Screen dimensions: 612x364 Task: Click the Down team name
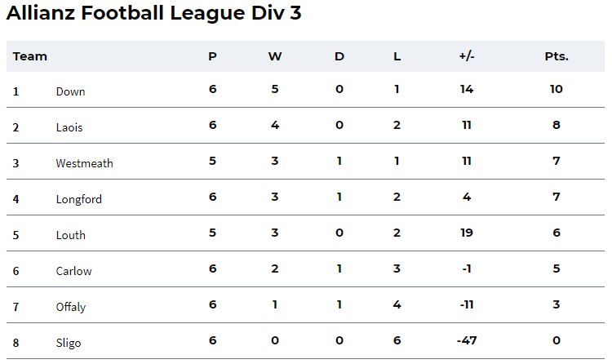tap(70, 91)
